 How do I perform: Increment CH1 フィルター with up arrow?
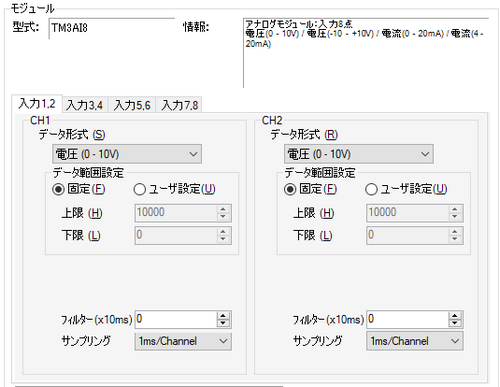point(223,316)
